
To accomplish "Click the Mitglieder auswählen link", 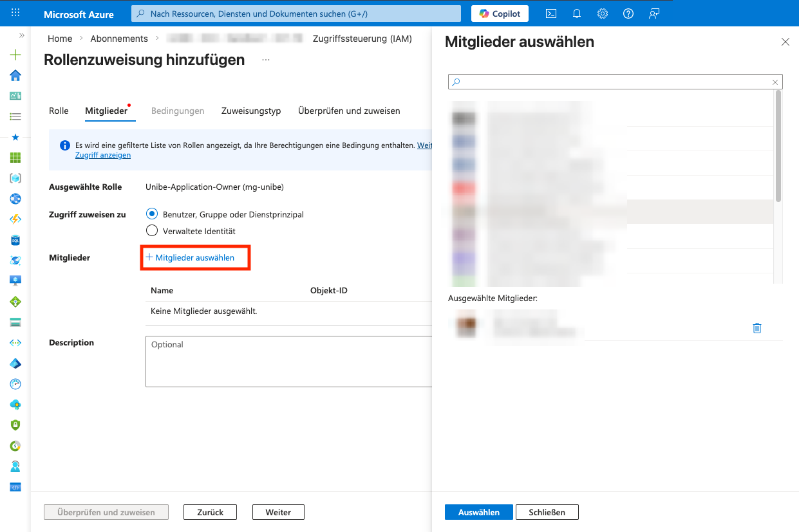I will tap(194, 257).
